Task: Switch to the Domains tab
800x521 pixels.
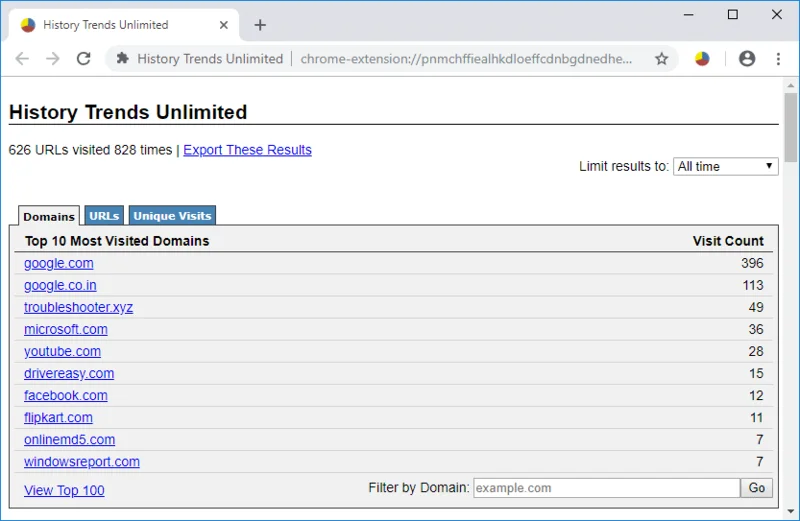Action: 49,216
